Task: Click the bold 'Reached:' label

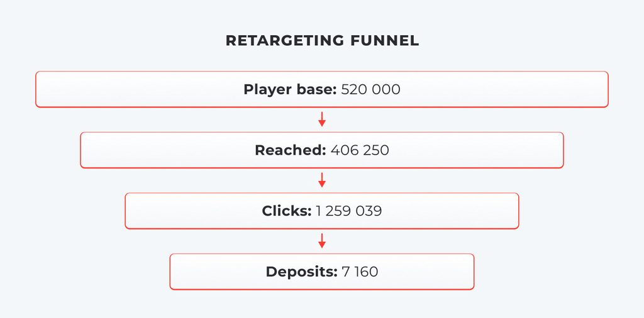Action: click(291, 150)
